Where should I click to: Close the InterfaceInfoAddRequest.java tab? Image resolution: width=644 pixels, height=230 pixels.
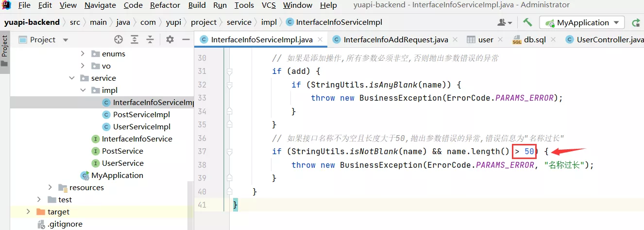pos(456,40)
